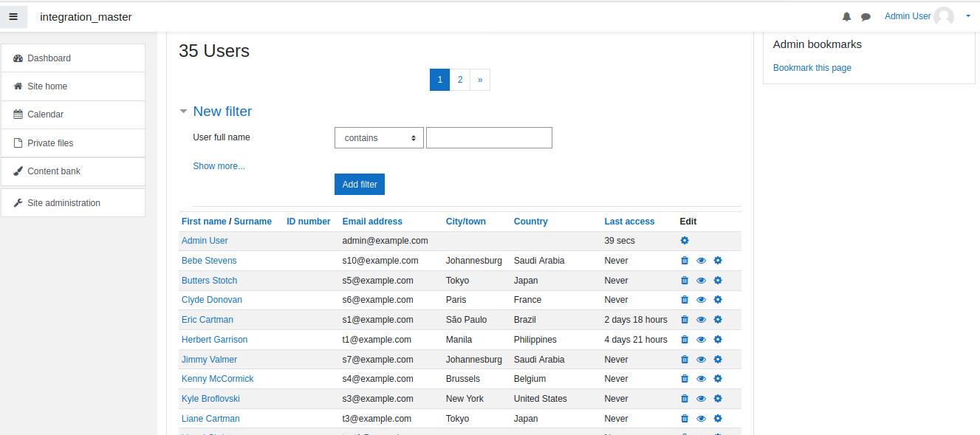Open the user menu dropdown arrow
The height and width of the screenshot is (435, 980).
[968, 16]
